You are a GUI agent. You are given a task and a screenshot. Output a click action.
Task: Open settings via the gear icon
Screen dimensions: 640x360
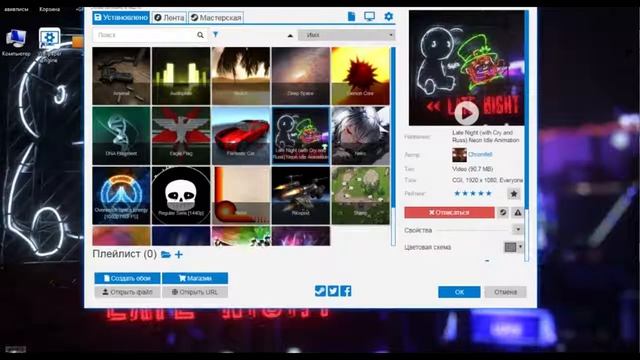point(389,17)
